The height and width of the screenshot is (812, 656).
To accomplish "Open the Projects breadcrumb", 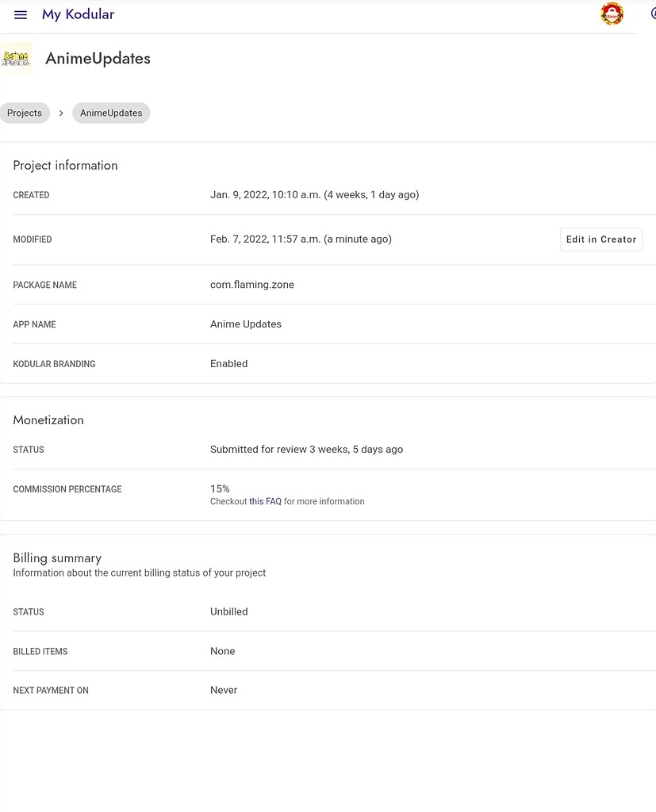I will click(24, 113).
